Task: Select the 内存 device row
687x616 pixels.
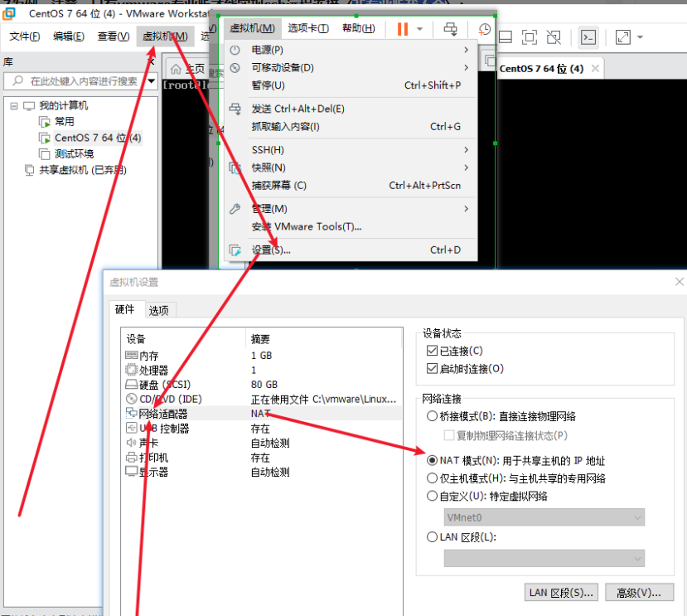Action: [x=262, y=356]
